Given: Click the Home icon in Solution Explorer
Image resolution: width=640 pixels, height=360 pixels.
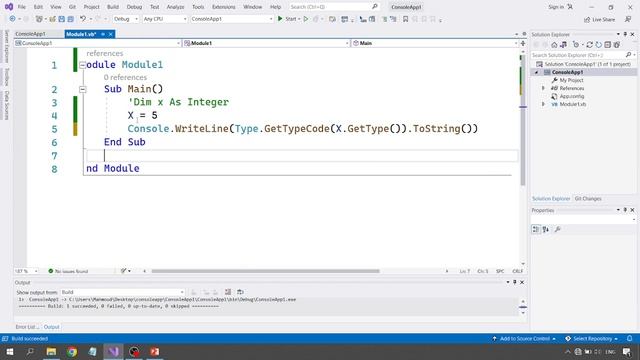Looking at the screenshot, I should tap(554, 44).
